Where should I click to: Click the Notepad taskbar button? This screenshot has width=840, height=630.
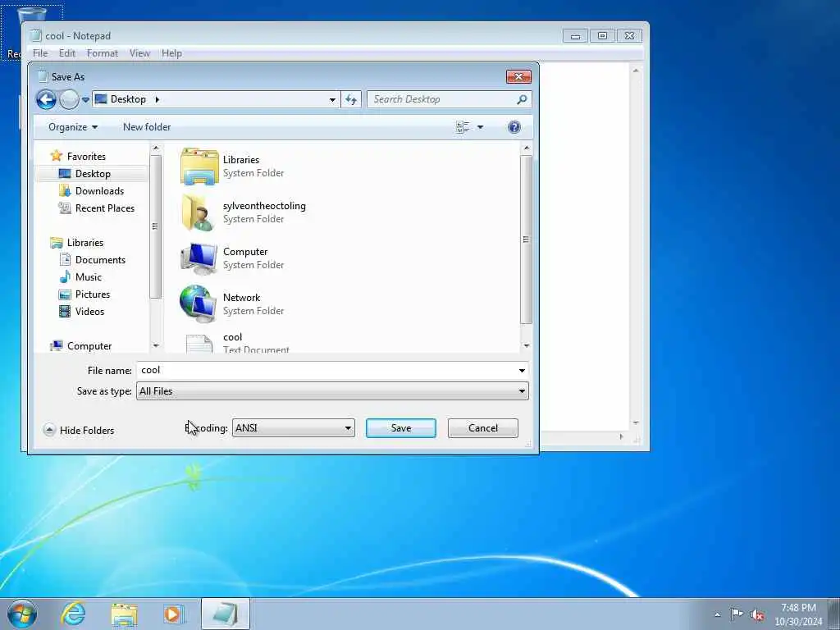click(226, 614)
